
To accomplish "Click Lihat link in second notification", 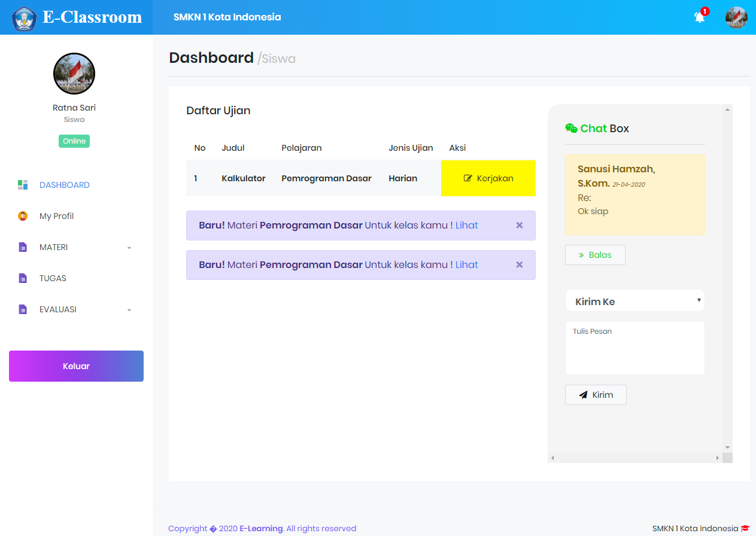I will click(x=466, y=265).
